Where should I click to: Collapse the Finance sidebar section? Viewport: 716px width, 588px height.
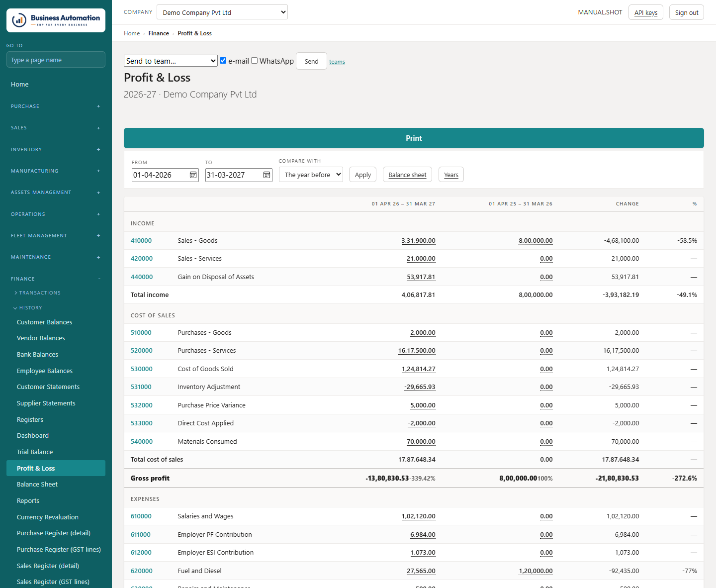(56, 279)
